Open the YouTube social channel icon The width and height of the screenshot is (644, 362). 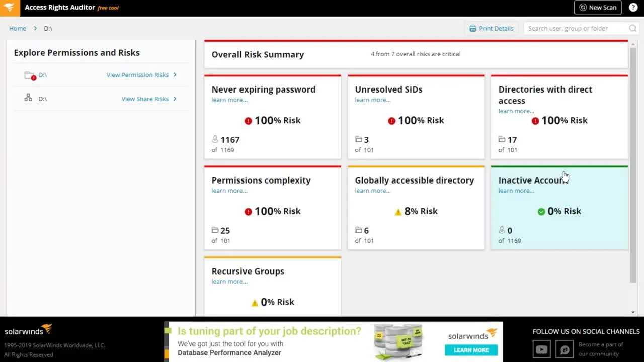541,349
